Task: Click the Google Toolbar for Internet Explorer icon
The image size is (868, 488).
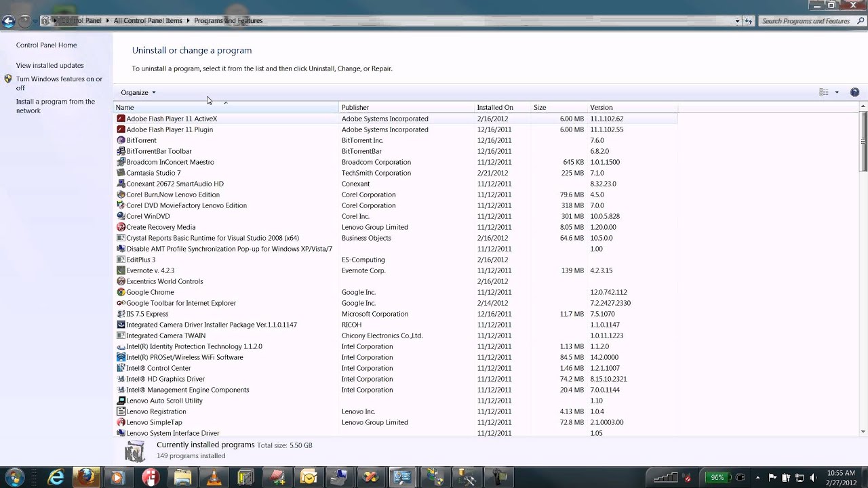Action: click(x=121, y=303)
